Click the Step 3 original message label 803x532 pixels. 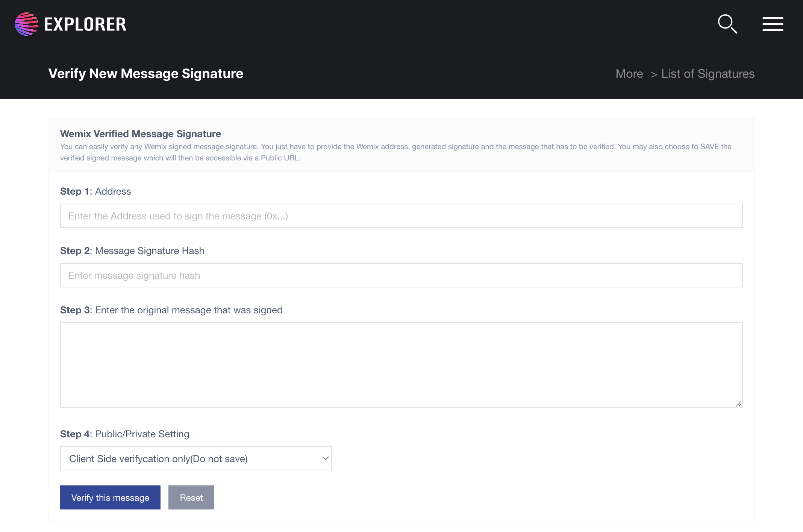click(x=171, y=310)
